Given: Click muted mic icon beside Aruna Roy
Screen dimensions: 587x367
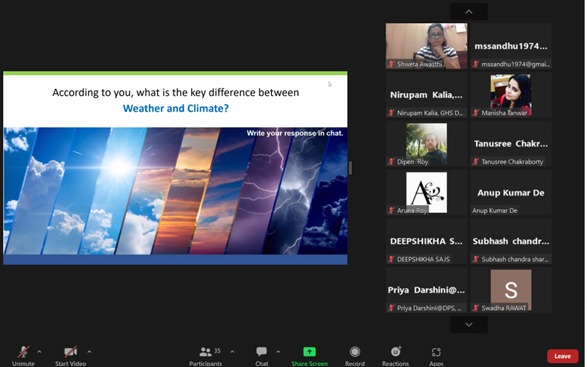Looking at the screenshot, I should tap(391, 210).
